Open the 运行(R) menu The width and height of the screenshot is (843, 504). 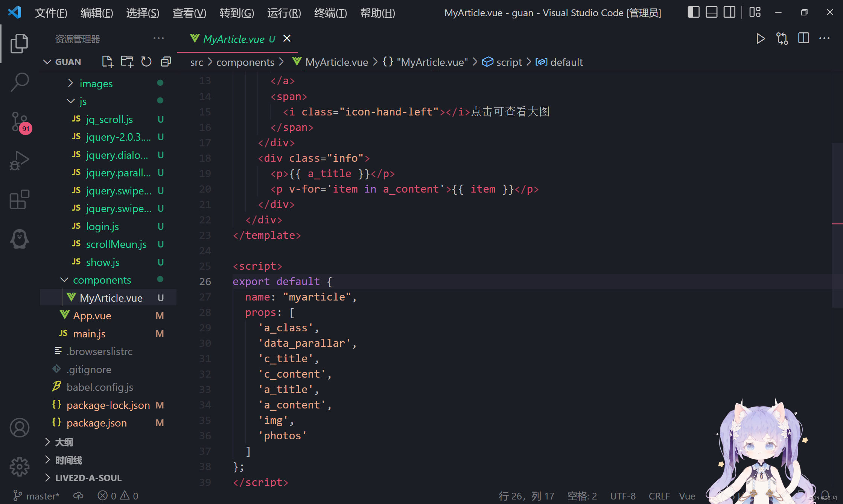point(284,13)
